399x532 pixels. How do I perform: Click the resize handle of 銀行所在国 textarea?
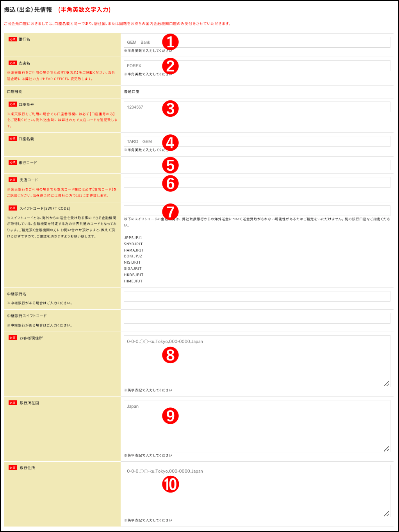click(x=387, y=449)
